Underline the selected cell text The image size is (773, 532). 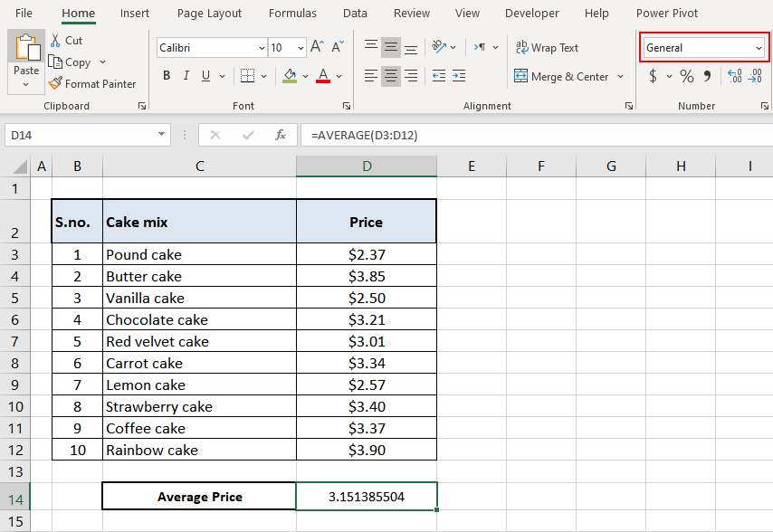pyautogui.click(x=205, y=76)
